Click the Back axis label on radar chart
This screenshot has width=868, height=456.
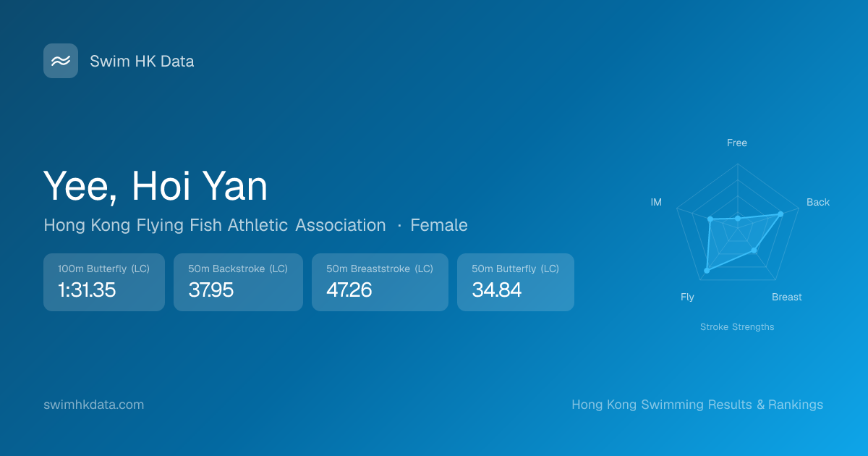coord(818,203)
